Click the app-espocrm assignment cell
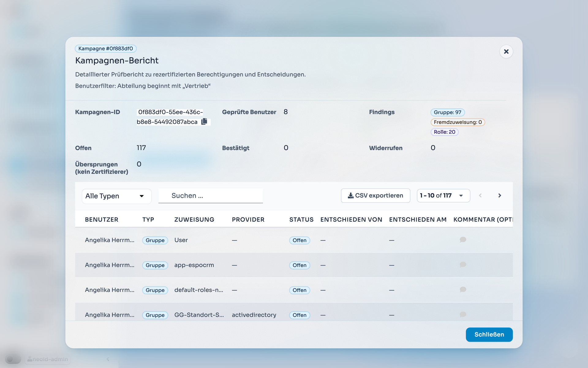The width and height of the screenshot is (588, 368). tap(194, 265)
